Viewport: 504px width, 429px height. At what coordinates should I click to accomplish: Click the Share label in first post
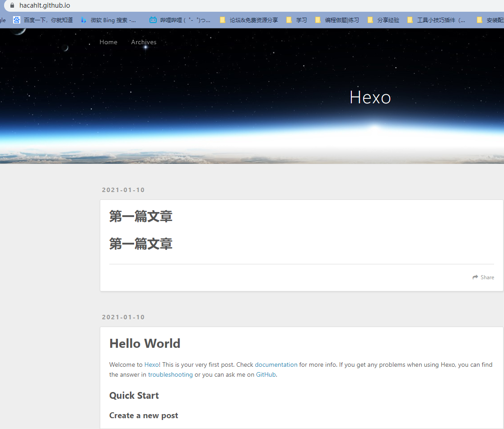487,277
